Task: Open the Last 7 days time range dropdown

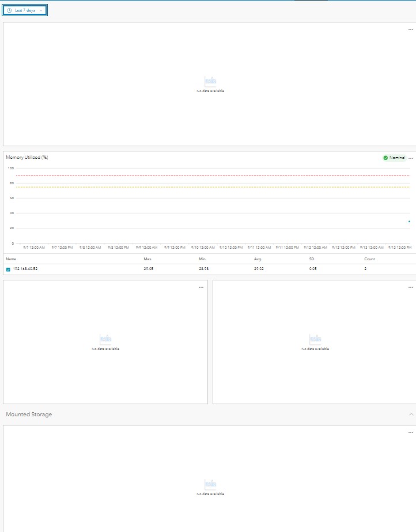Action: (x=25, y=10)
